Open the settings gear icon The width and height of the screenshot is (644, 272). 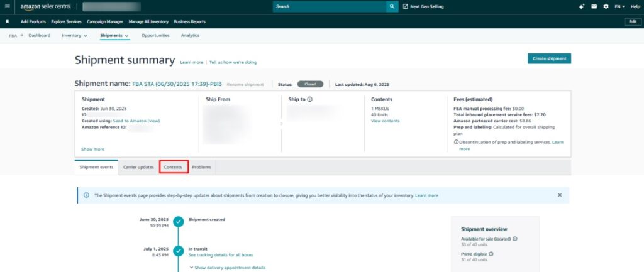coord(606,6)
